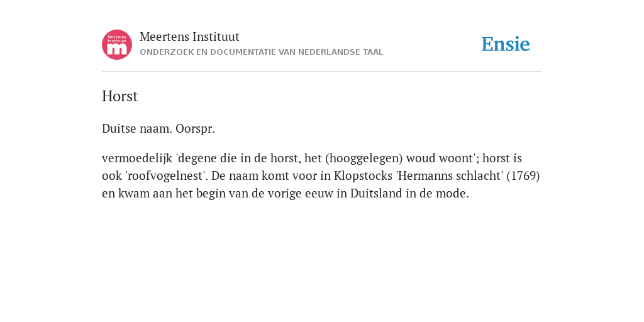Click the pink Meertens Instituut logo
644x322 pixels.
[x=117, y=45]
